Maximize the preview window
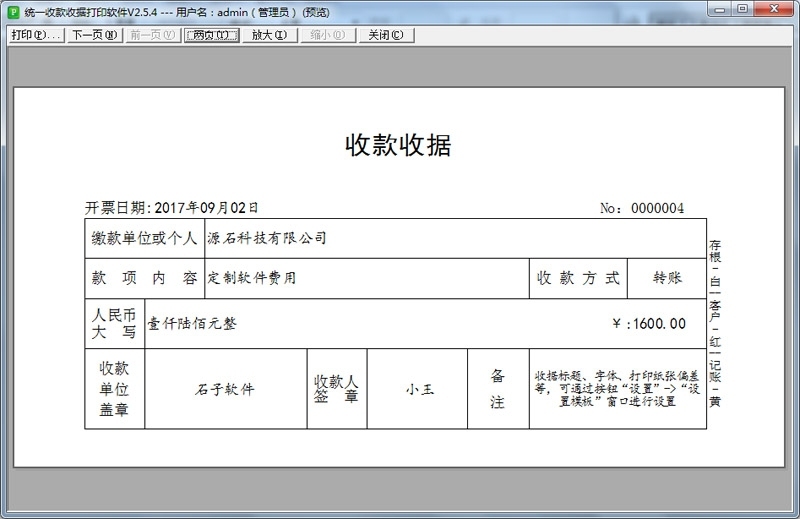The image size is (800, 519). (x=743, y=9)
